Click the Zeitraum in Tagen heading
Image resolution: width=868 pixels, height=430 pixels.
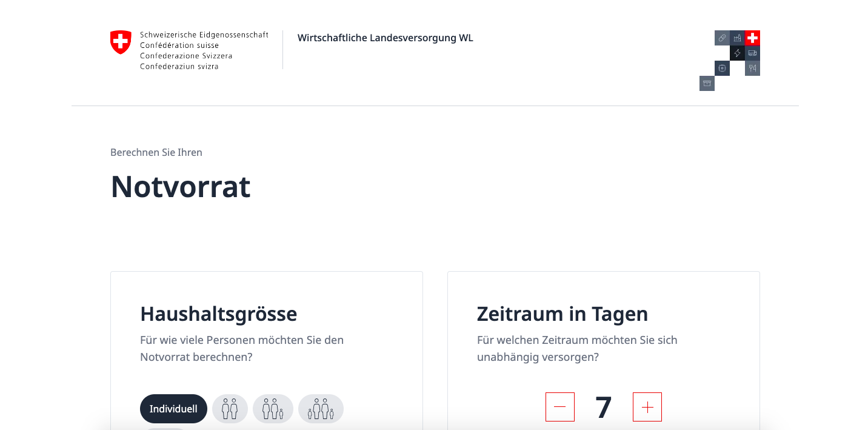(563, 314)
